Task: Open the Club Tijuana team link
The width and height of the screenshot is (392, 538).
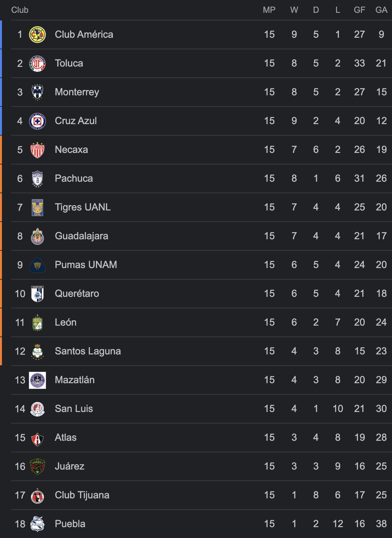Action: click(82, 495)
